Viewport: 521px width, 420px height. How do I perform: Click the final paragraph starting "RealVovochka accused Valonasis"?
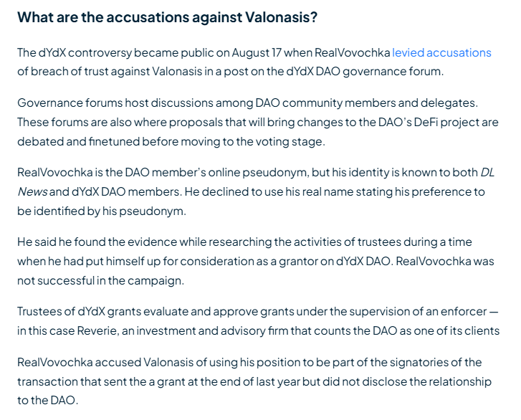point(254,381)
